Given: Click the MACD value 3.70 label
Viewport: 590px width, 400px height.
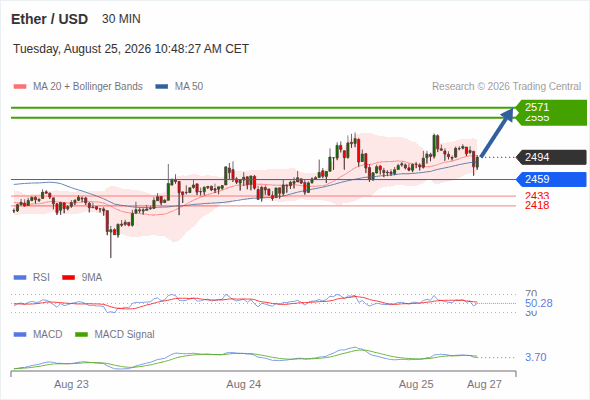Looking at the screenshot, I should tap(535, 357).
